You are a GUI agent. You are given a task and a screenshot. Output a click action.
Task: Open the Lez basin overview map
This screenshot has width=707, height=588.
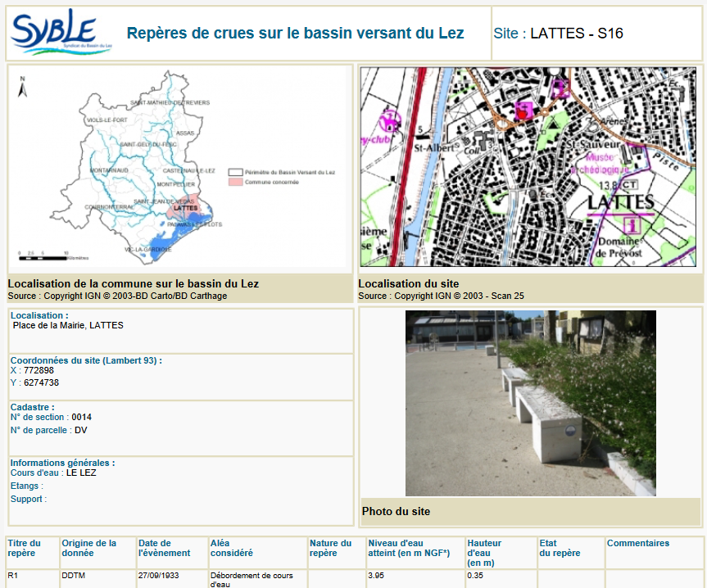(178, 167)
